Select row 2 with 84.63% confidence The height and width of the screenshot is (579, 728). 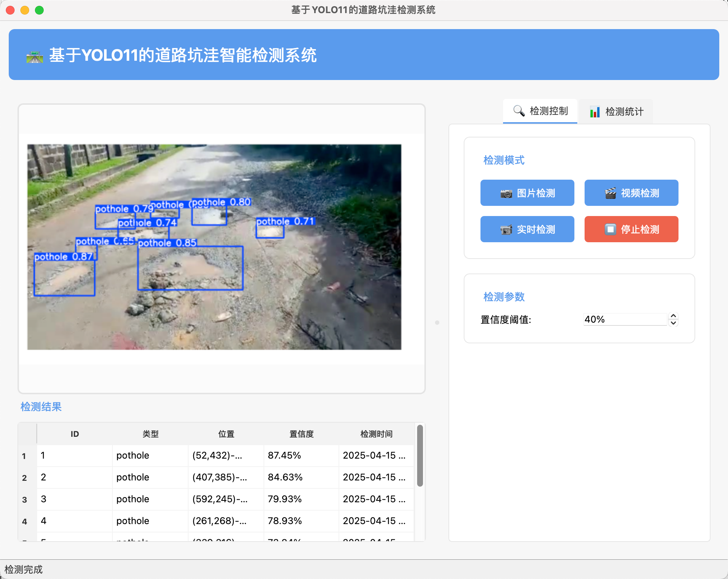click(x=285, y=477)
